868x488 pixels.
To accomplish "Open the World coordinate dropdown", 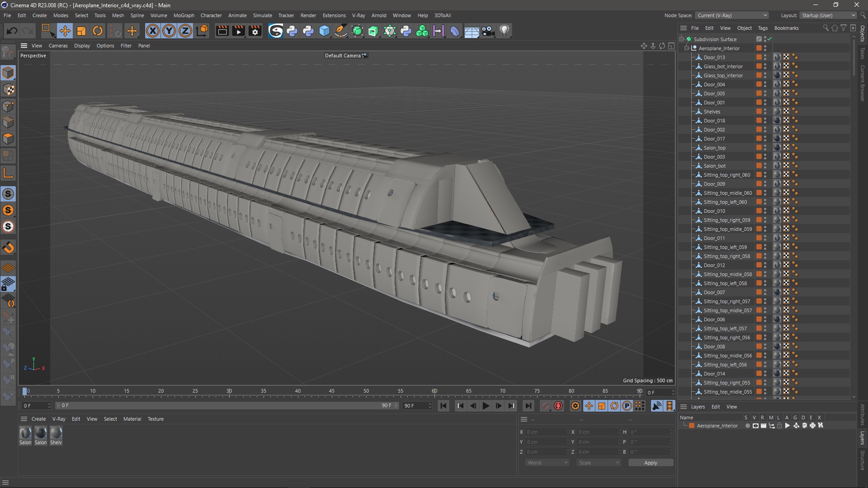I will (x=547, y=463).
